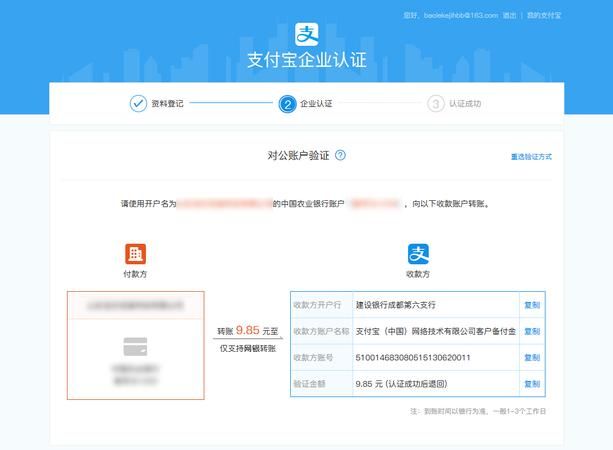Click the logged-in email address in header
This screenshot has width=613, height=450.
pyautogui.click(x=461, y=15)
